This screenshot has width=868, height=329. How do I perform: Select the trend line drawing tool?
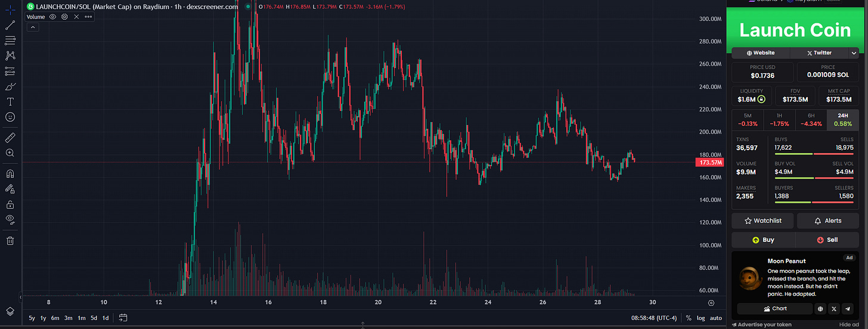point(10,26)
